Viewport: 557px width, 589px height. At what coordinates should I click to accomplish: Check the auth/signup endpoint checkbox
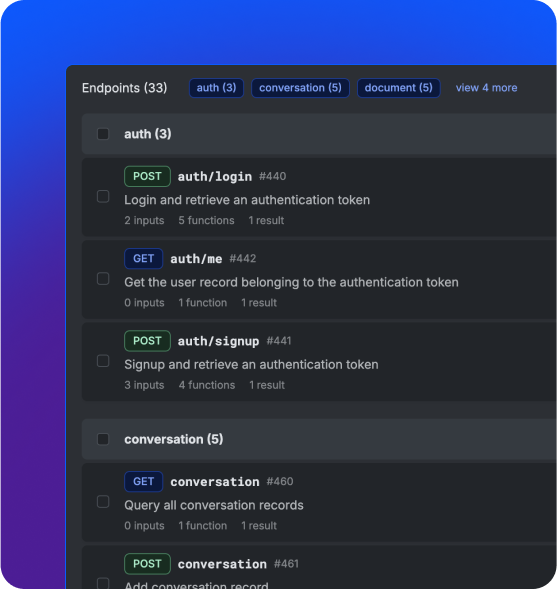pyautogui.click(x=103, y=361)
